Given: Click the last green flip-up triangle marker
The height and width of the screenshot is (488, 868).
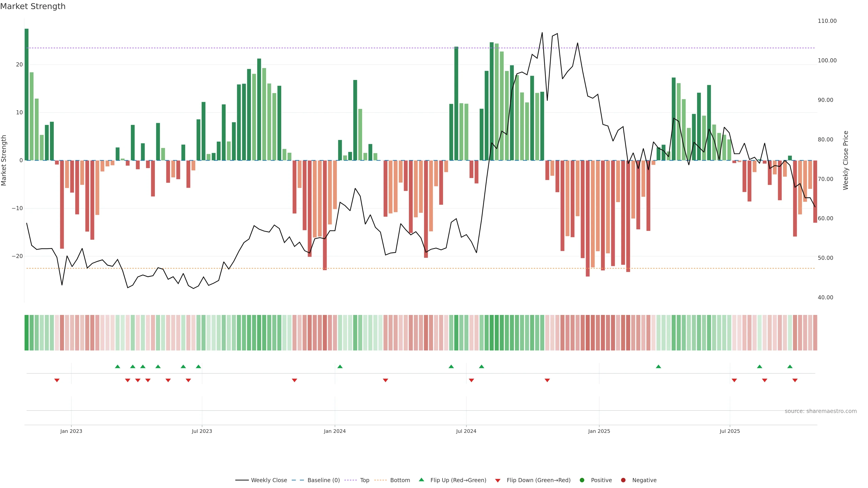Looking at the screenshot, I should pos(790,366).
